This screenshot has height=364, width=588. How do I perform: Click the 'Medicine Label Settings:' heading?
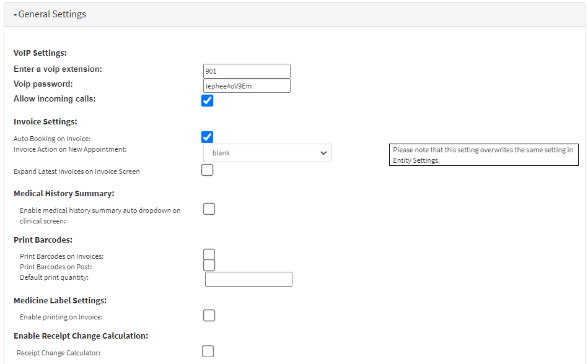pyautogui.click(x=60, y=300)
